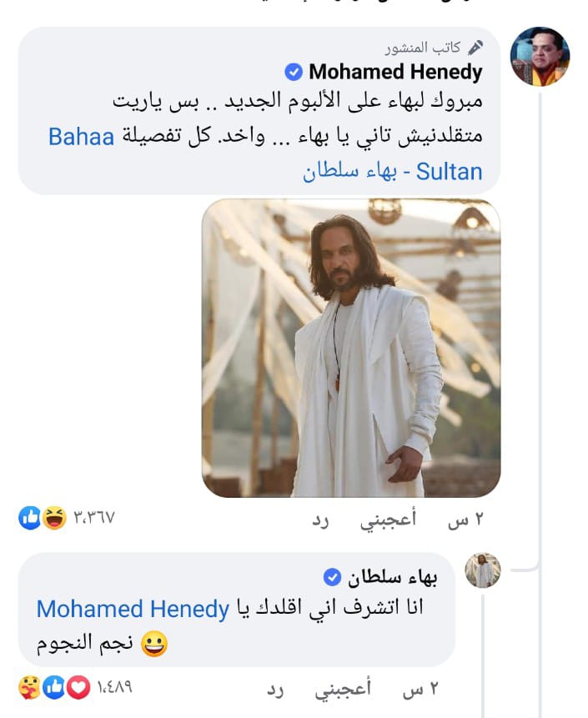Click Bahaa Sultan's small reply avatar
The height and width of the screenshot is (718, 588).
[x=482, y=571]
